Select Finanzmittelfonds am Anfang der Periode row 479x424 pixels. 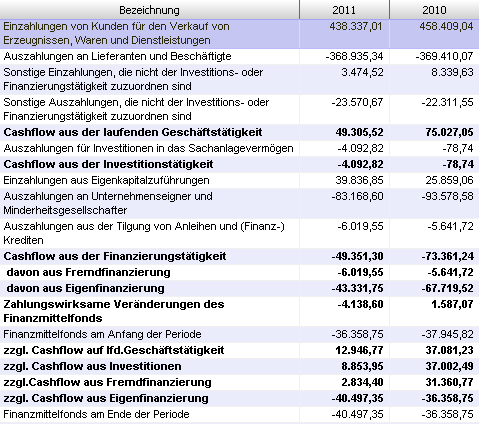click(x=239, y=334)
